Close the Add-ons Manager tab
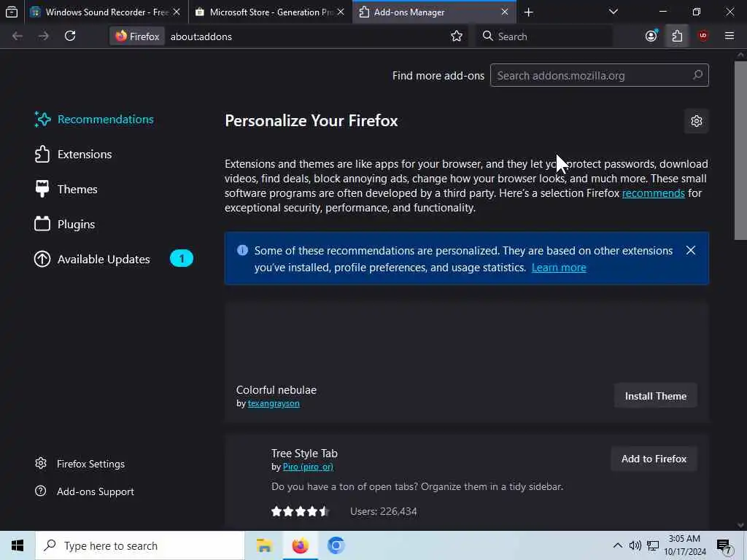747x560 pixels. click(x=505, y=12)
